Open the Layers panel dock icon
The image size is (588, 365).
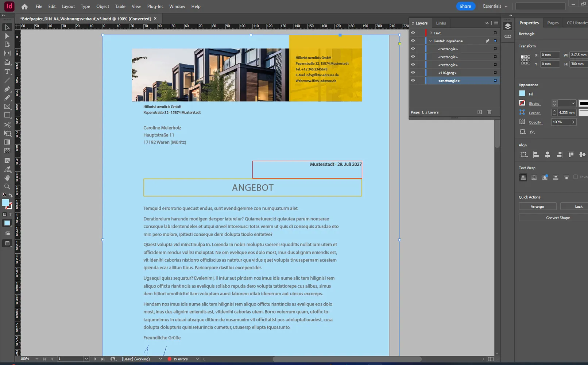click(508, 26)
